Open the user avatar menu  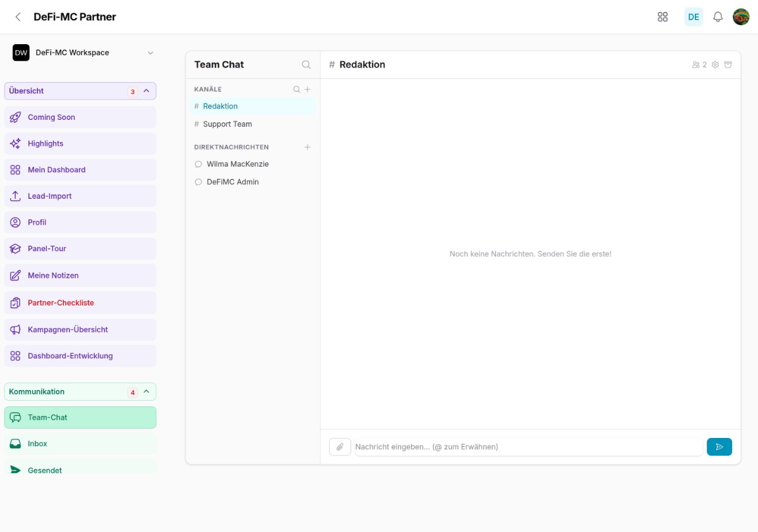tap(741, 17)
